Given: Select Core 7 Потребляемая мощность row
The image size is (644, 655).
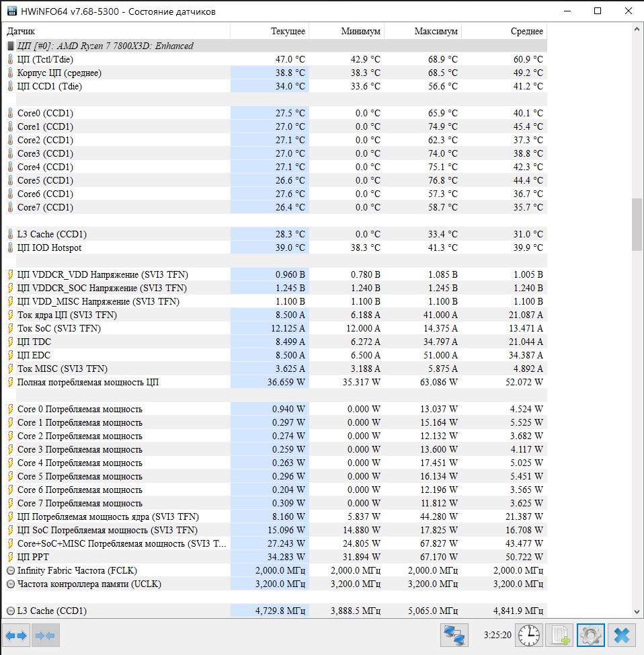Looking at the screenshot, I should [x=276, y=504].
